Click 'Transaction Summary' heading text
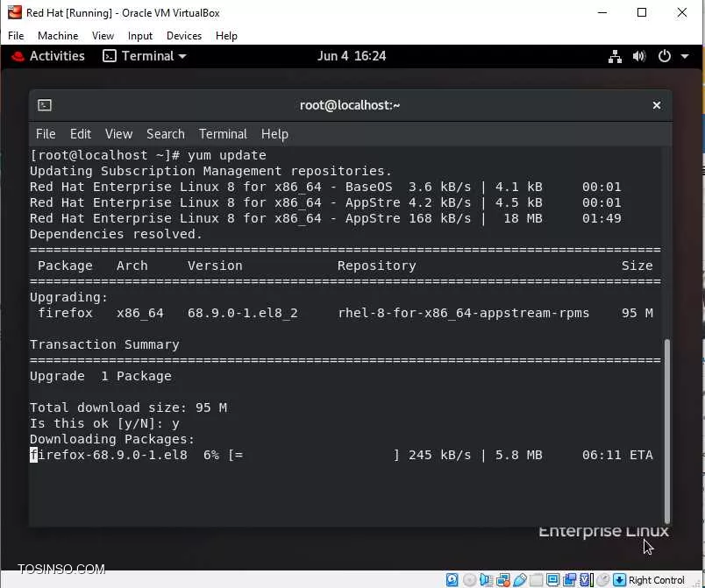Screen dimensions: 705x588 click(104, 344)
